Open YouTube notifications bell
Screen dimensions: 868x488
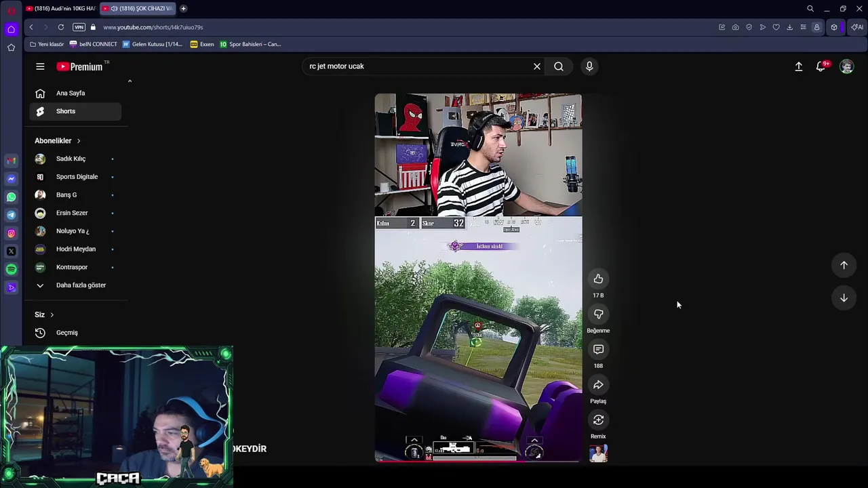point(822,66)
